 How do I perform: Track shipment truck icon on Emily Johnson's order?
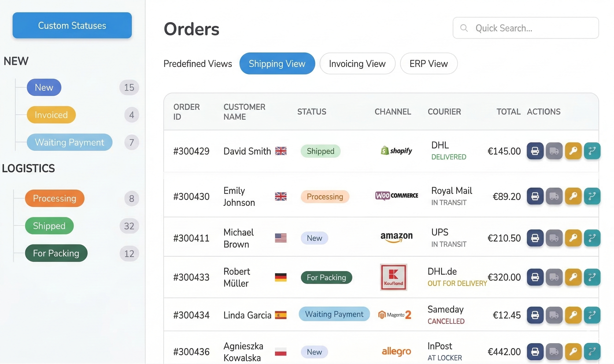pos(554,196)
